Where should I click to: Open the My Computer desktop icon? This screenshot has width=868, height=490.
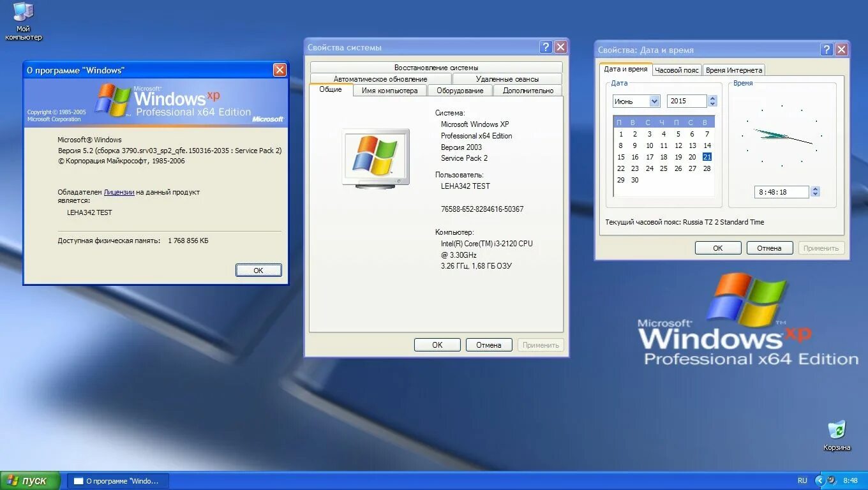tap(24, 22)
